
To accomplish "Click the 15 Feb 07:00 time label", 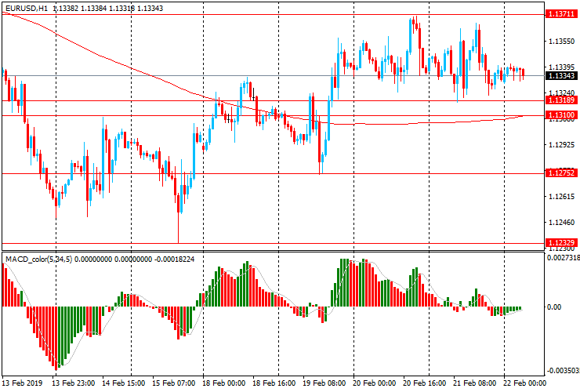I will pos(174,383).
